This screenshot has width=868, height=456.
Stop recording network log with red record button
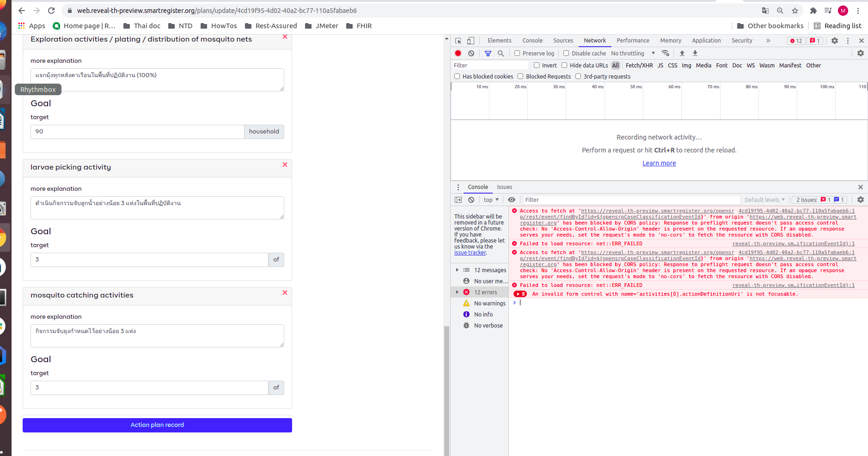458,53
